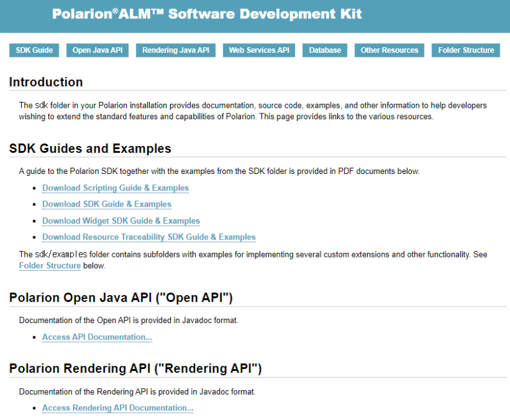Click the Polarion Rendering API heading

click(x=135, y=368)
